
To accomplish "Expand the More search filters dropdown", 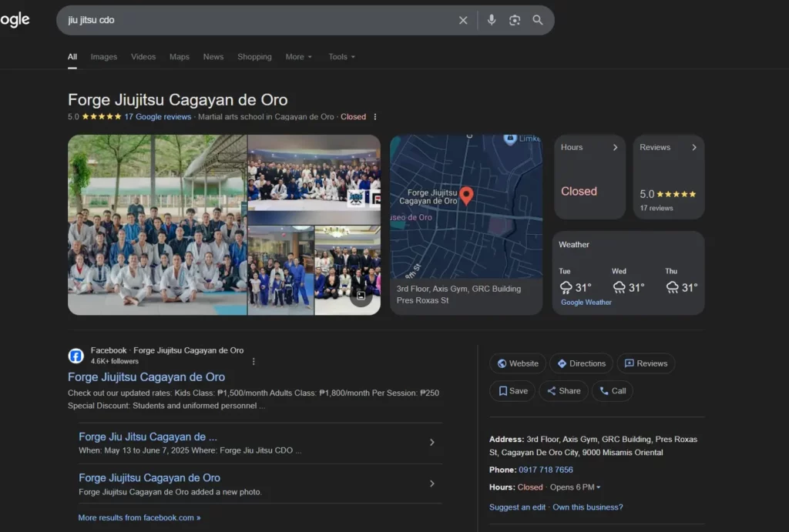I will (x=298, y=57).
